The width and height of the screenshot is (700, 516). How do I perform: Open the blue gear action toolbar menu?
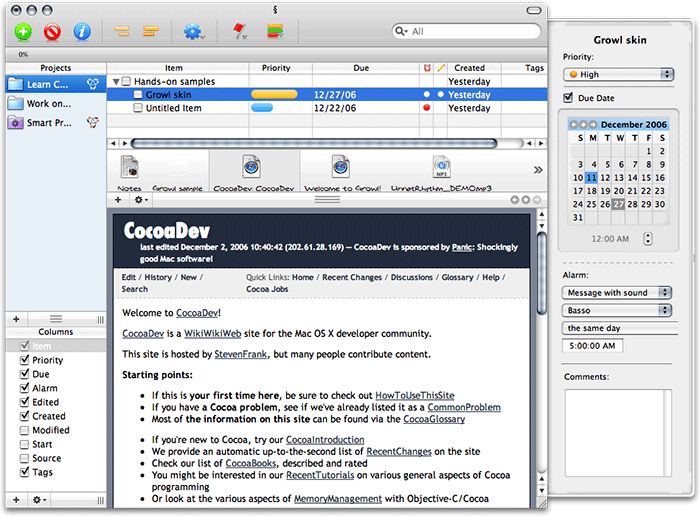coord(193,32)
